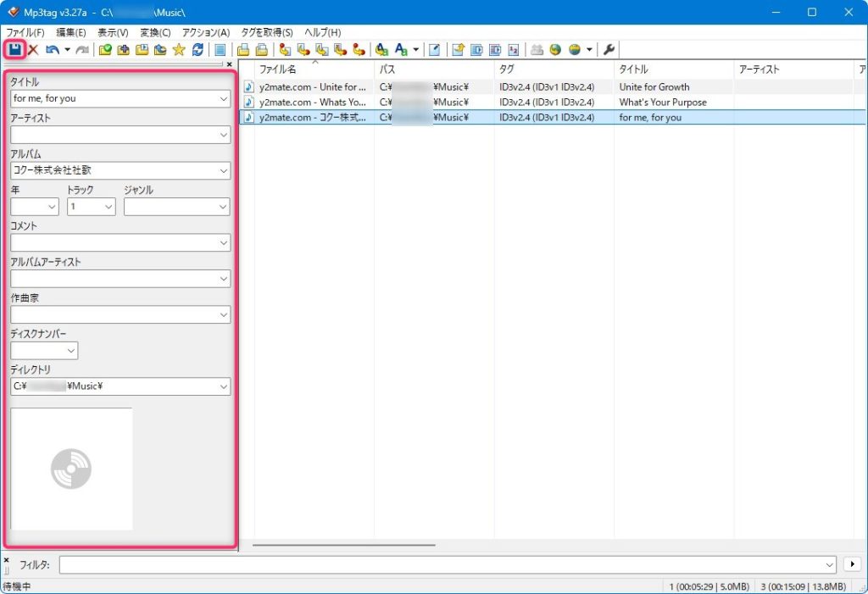Select the 'Unite for Growth' file row

314,86
